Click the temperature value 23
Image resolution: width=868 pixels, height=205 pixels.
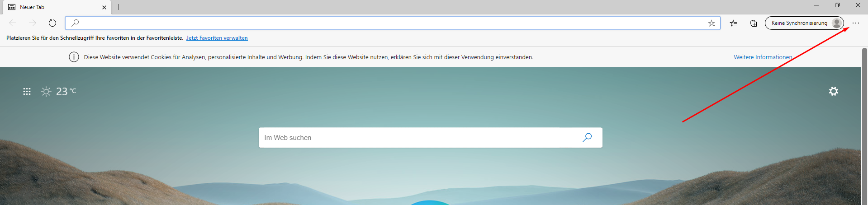[x=62, y=92]
